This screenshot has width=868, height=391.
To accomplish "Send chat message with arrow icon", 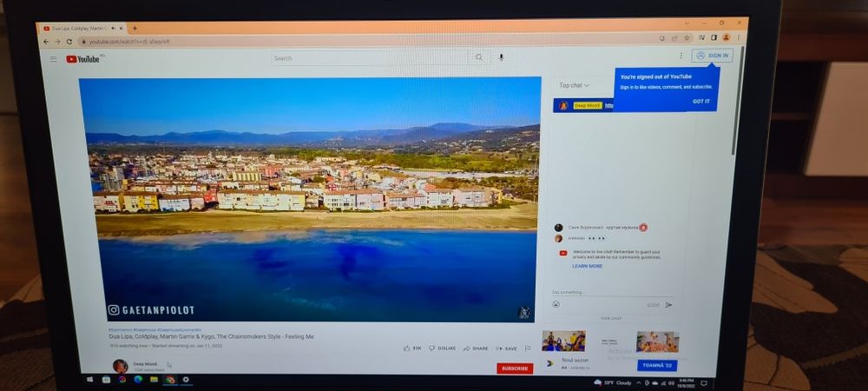I will pos(668,305).
